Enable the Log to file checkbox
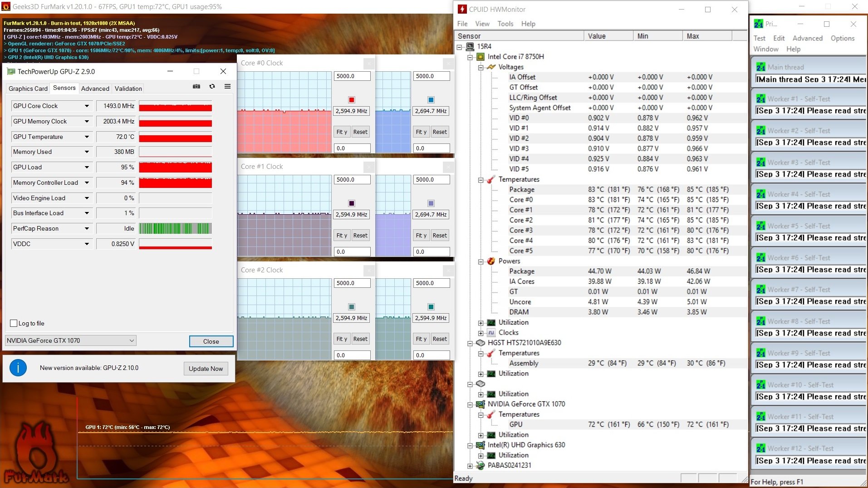Image resolution: width=868 pixels, height=488 pixels. (14, 323)
